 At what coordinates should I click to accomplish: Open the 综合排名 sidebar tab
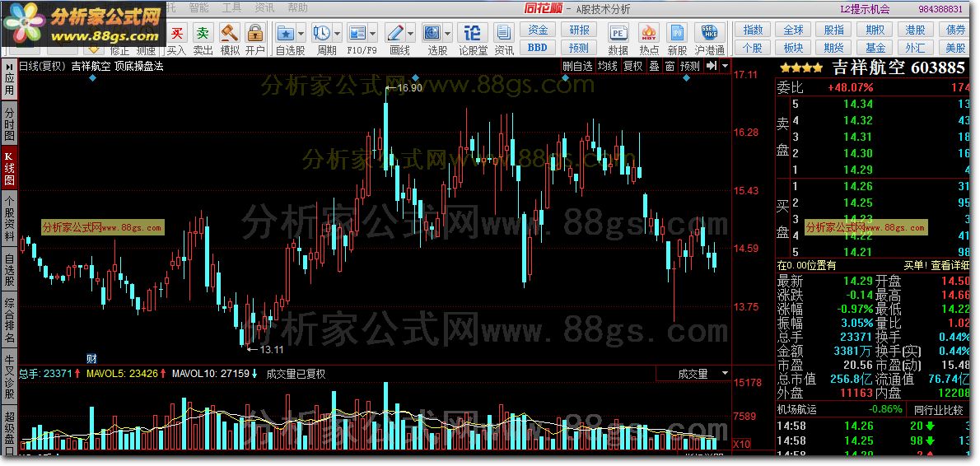tap(9, 320)
